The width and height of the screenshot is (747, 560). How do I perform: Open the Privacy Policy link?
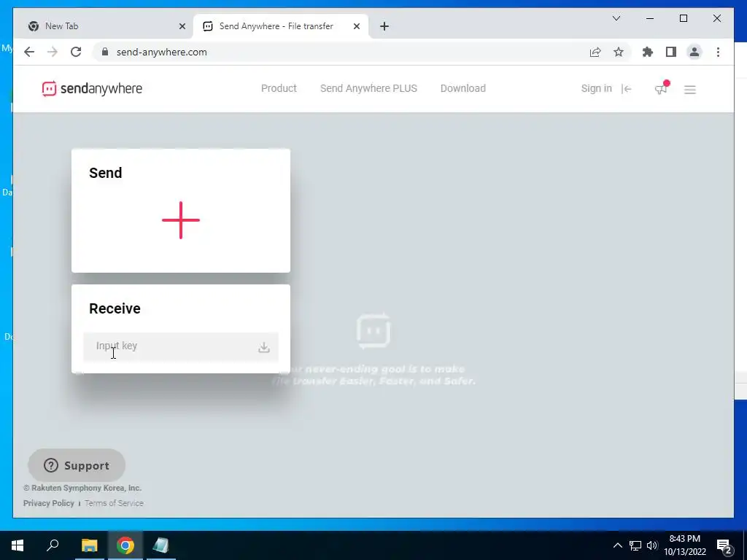(x=49, y=503)
